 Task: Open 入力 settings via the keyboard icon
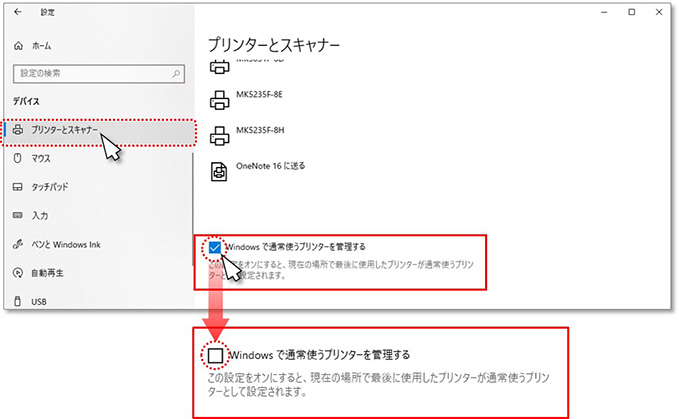tap(17, 215)
